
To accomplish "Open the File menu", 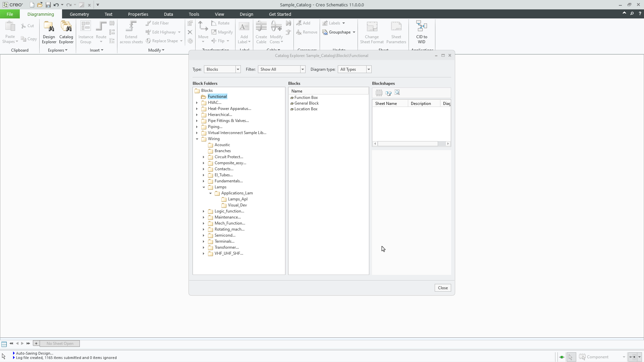I will (x=10, y=14).
